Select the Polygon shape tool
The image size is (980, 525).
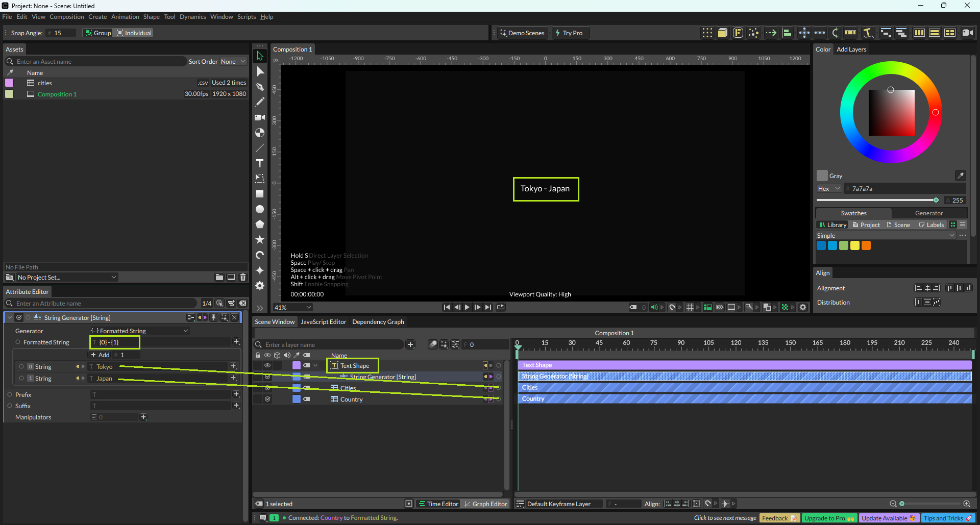click(260, 224)
